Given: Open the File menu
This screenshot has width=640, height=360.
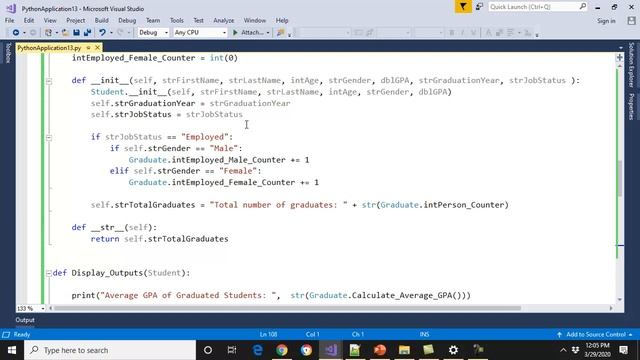Looking at the screenshot, I should (9, 20).
